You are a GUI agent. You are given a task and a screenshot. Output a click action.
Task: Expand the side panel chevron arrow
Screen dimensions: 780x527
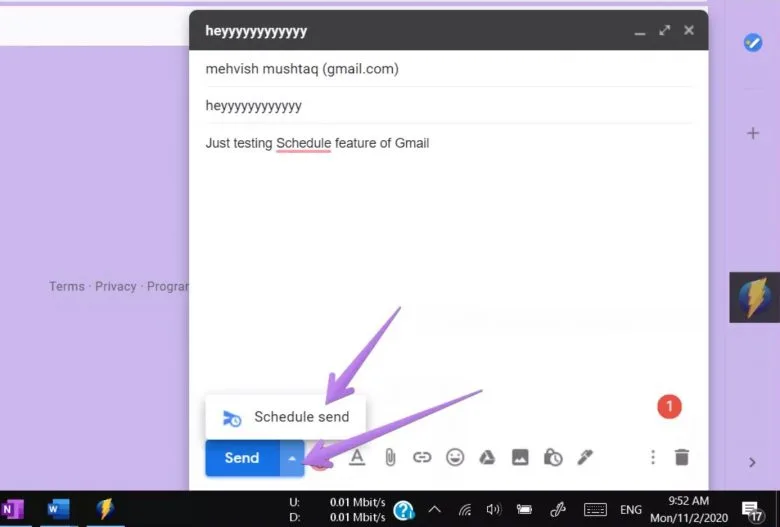753,462
